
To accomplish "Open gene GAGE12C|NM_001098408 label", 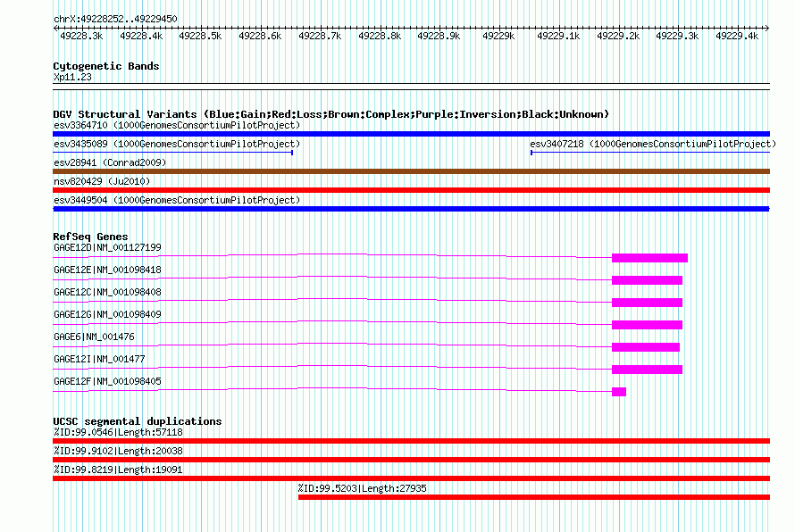I will pos(107,293).
